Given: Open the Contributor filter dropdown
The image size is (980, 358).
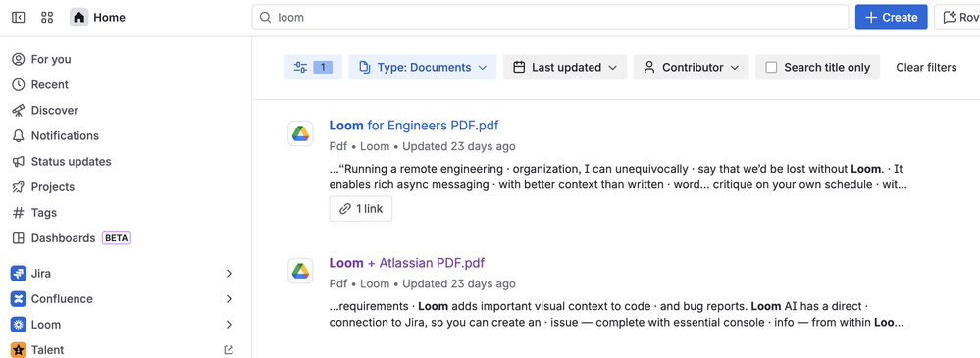Looking at the screenshot, I should [692, 67].
